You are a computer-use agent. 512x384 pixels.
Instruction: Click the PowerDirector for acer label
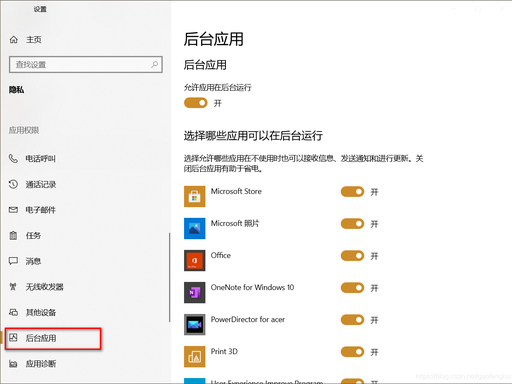pyautogui.click(x=248, y=319)
